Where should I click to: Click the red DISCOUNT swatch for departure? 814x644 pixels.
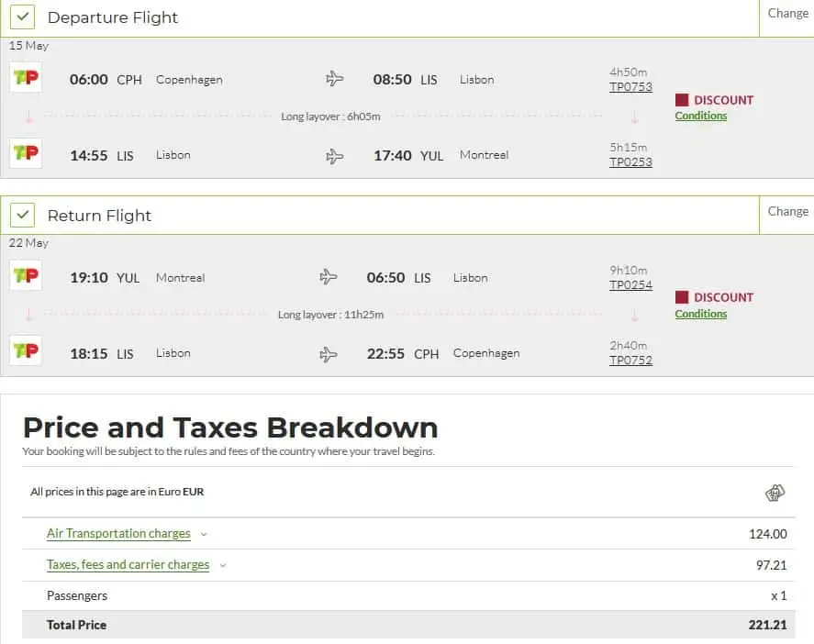tap(682, 100)
